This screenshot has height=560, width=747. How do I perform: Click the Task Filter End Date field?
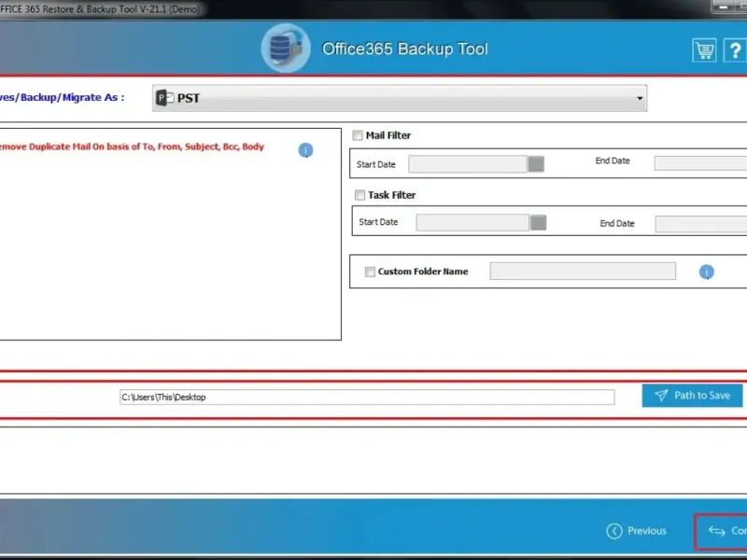click(x=701, y=224)
